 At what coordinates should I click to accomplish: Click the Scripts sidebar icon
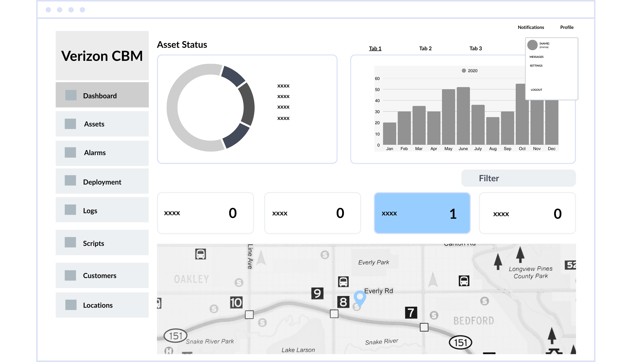[x=70, y=242]
